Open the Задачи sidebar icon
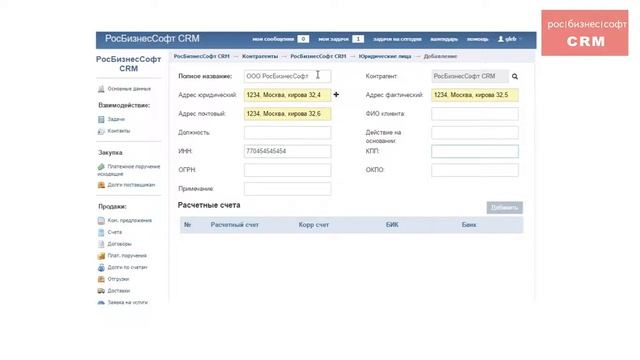640x360 pixels. point(101,119)
